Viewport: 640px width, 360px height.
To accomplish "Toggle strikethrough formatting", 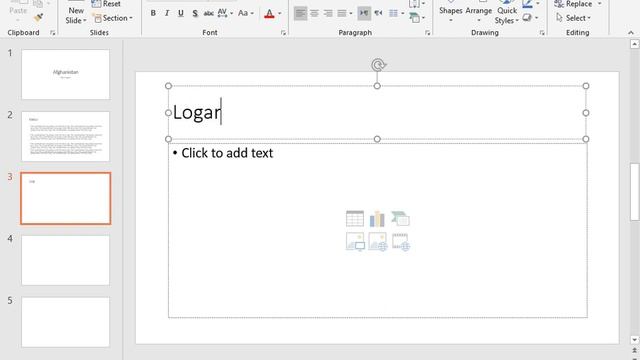I will click(209, 13).
